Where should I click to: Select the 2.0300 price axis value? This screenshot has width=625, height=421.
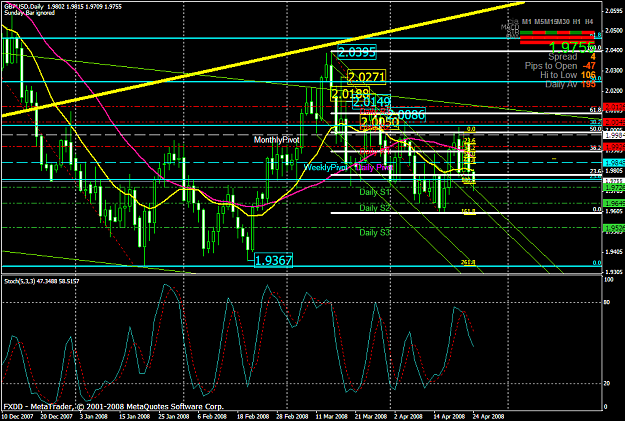point(614,71)
